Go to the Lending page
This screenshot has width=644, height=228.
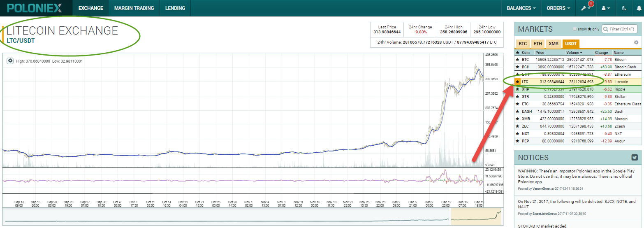175,8
